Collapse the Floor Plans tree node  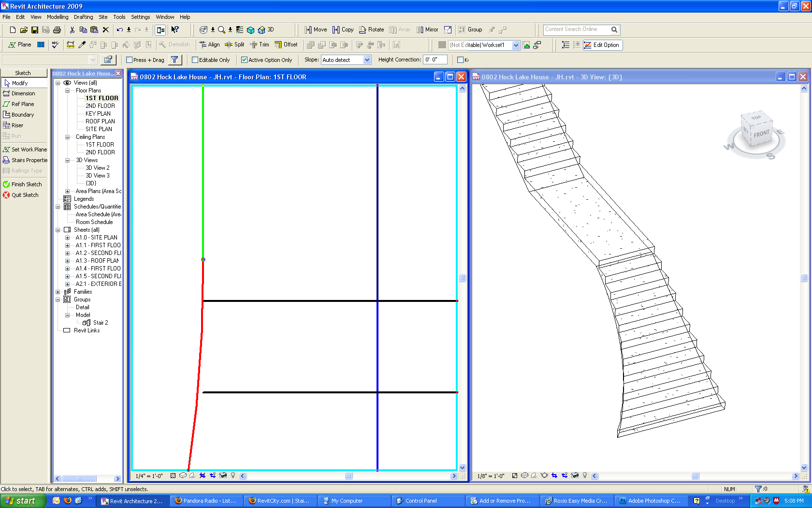[68, 90]
